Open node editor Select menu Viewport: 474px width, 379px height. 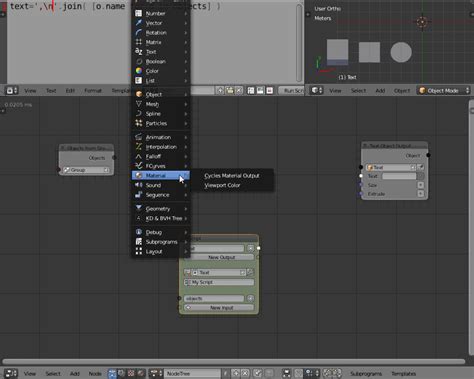click(53, 374)
